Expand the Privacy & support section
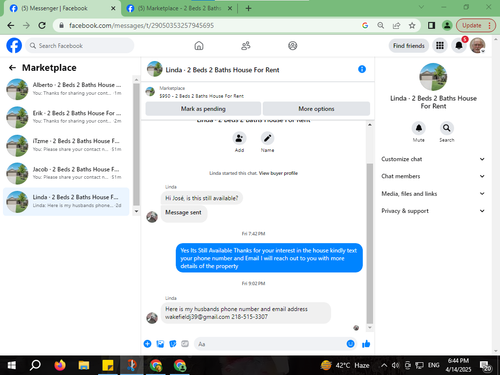Image resolution: width=500 pixels, height=375 pixels. pyautogui.click(x=433, y=211)
